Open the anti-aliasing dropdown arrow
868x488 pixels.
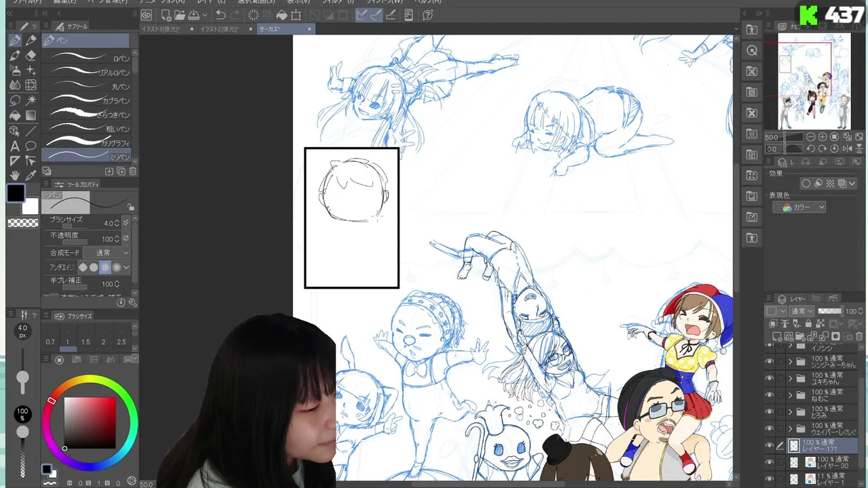tap(126, 268)
